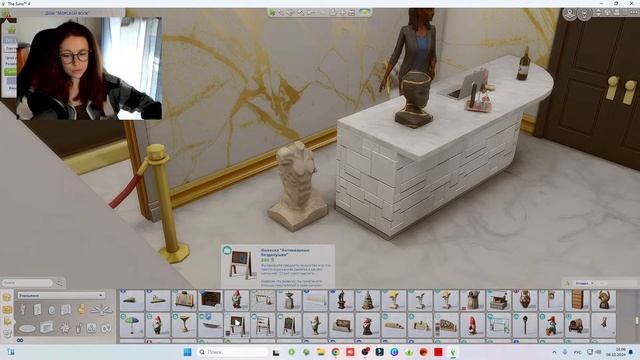Select the green-blue patio umbrella catalog item

tap(132, 325)
